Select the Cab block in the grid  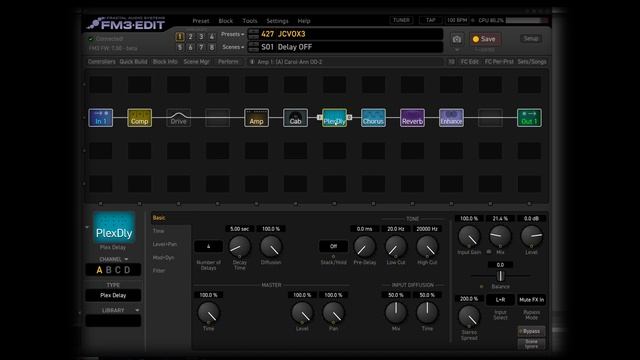[296, 118]
